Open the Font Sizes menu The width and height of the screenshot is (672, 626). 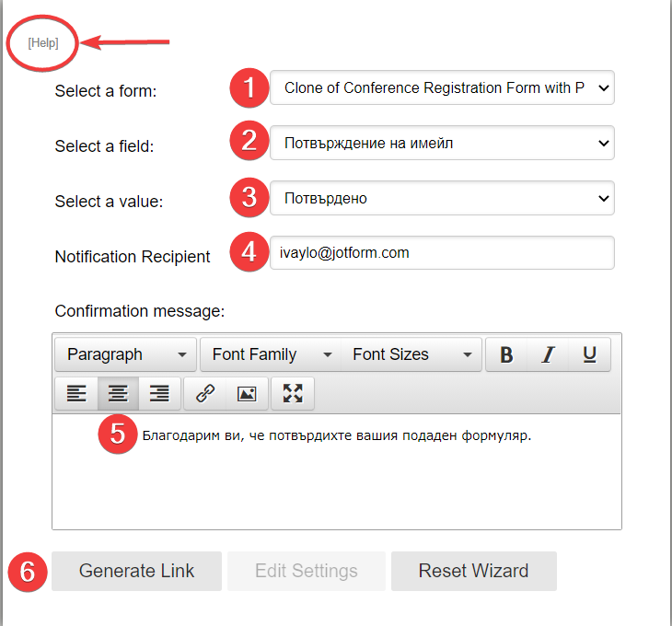(411, 355)
